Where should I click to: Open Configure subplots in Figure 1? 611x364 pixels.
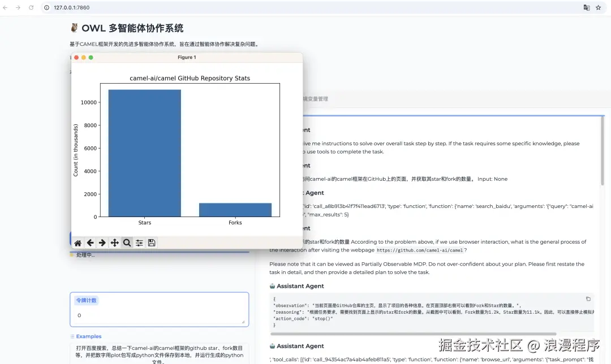coord(139,243)
